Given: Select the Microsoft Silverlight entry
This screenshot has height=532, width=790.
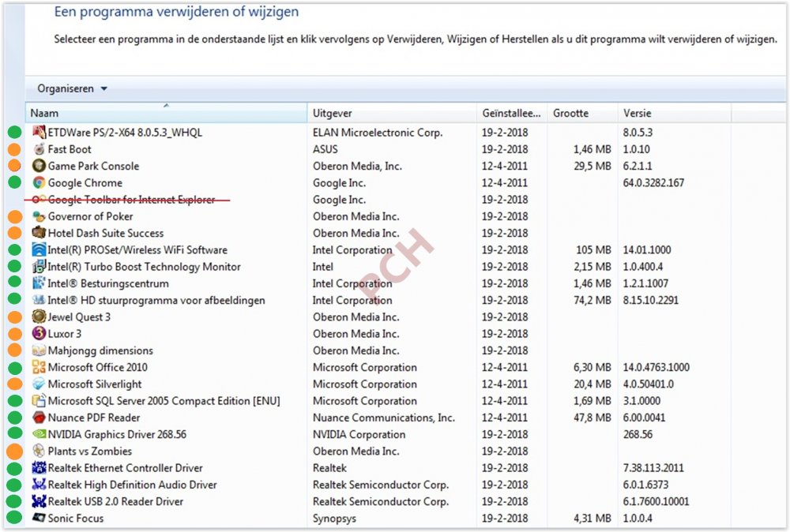Looking at the screenshot, I should [95, 384].
